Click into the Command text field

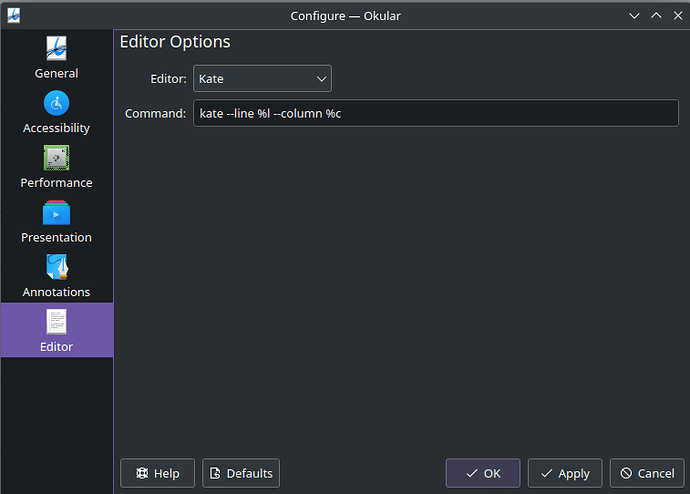coord(436,113)
